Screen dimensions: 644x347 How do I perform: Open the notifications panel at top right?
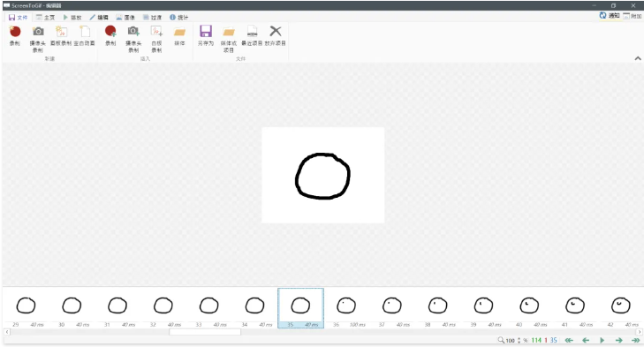609,16
